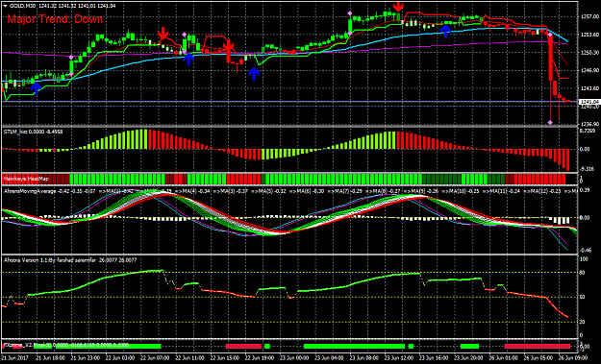The image size is (601, 364).
Task: Click the blue buy arrow near 22 Jun 19:00
Action: [x=254, y=74]
